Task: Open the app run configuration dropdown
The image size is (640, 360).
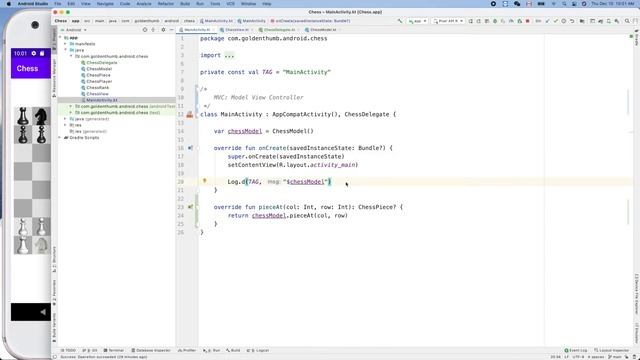Action: click(x=418, y=21)
